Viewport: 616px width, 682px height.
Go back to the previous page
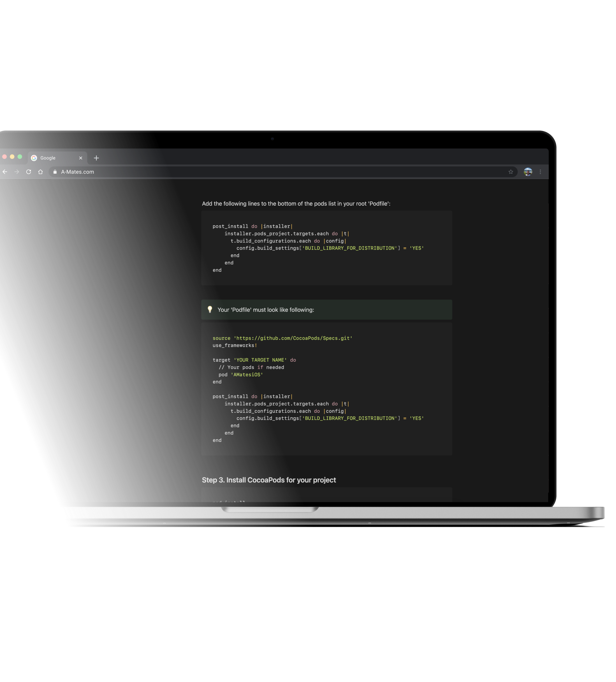pyautogui.click(x=5, y=172)
